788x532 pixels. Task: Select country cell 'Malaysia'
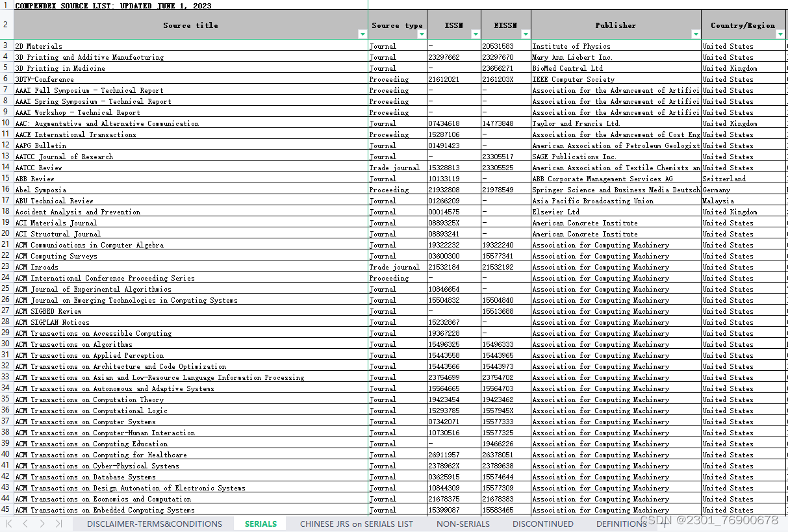(743, 201)
